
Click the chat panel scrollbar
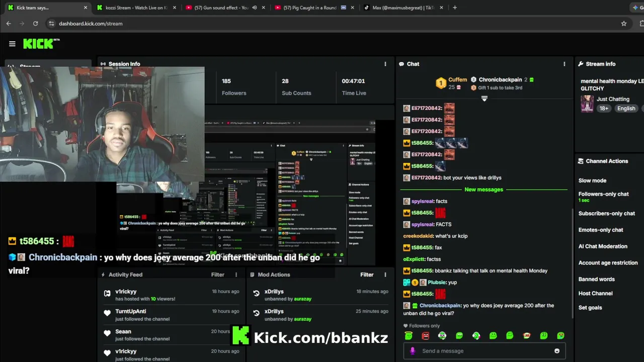point(572,263)
